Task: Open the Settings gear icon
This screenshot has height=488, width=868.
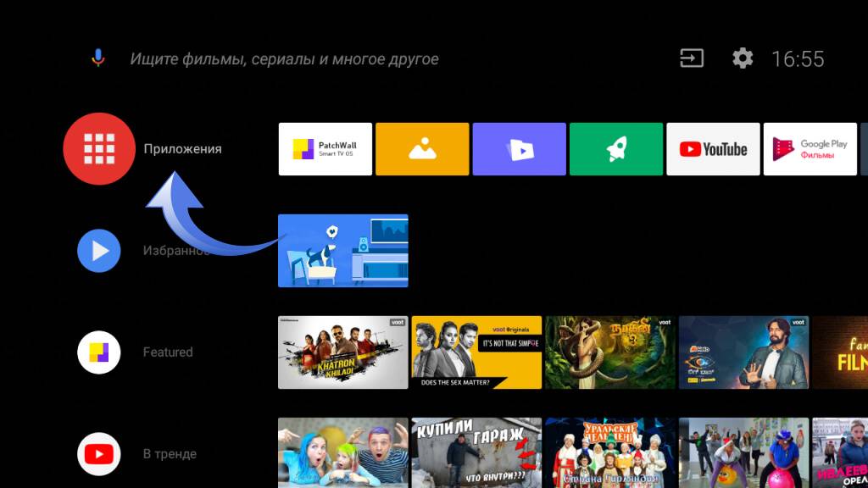Action: [x=743, y=58]
